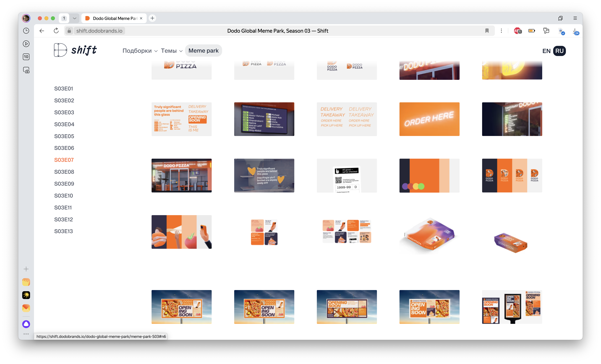Click the Shift logo to go home
The height and width of the screenshot is (364, 601).
click(75, 50)
